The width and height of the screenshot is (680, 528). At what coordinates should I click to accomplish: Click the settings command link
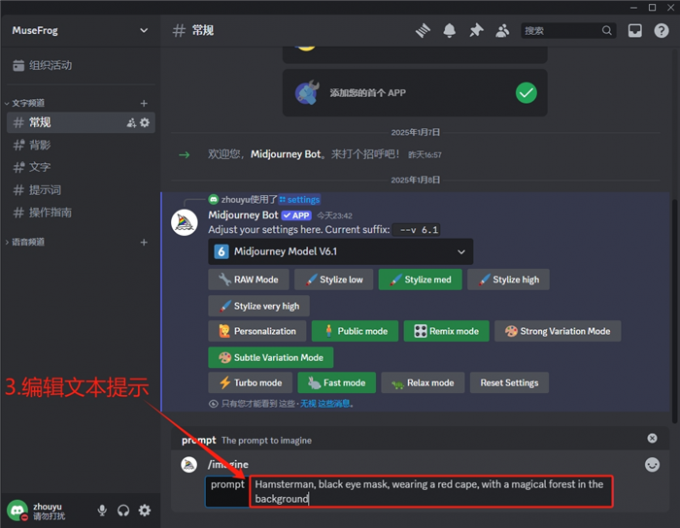pos(299,199)
